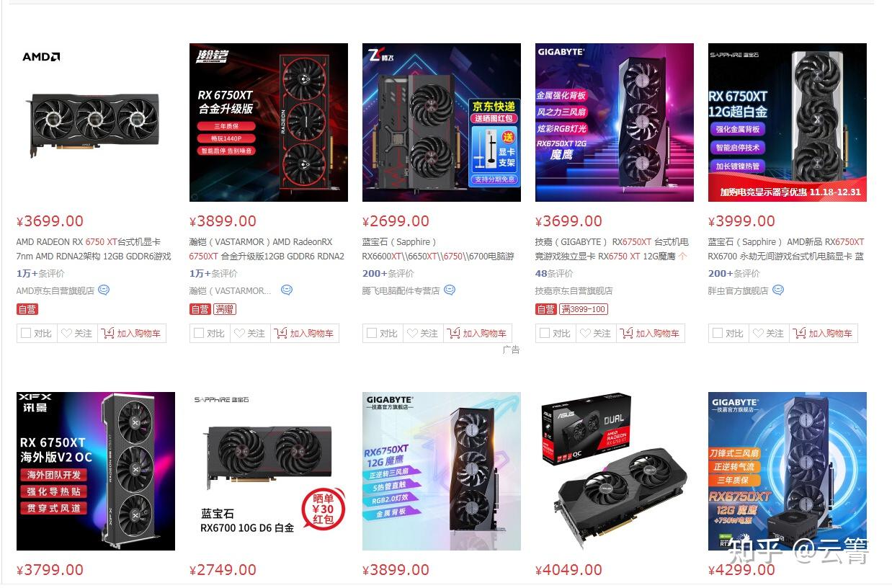Open XFX RX 6750XT 海外版 product image
892x588 pixels.
pos(96,471)
